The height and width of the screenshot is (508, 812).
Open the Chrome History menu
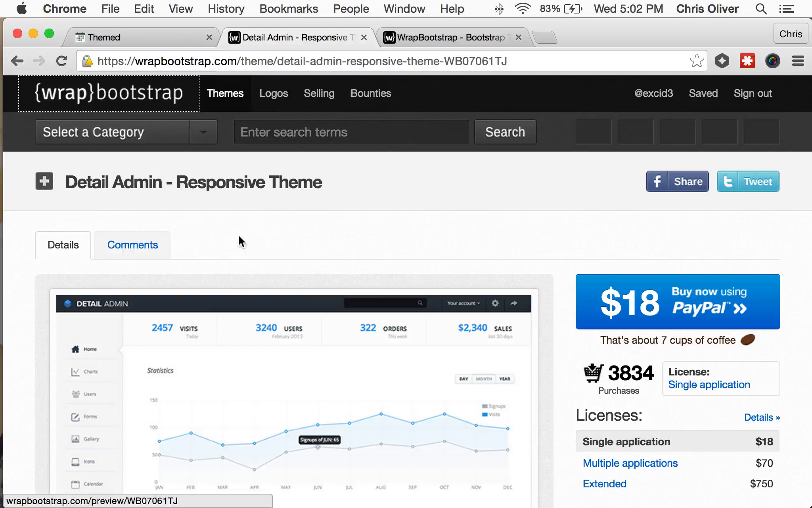(226, 9)
